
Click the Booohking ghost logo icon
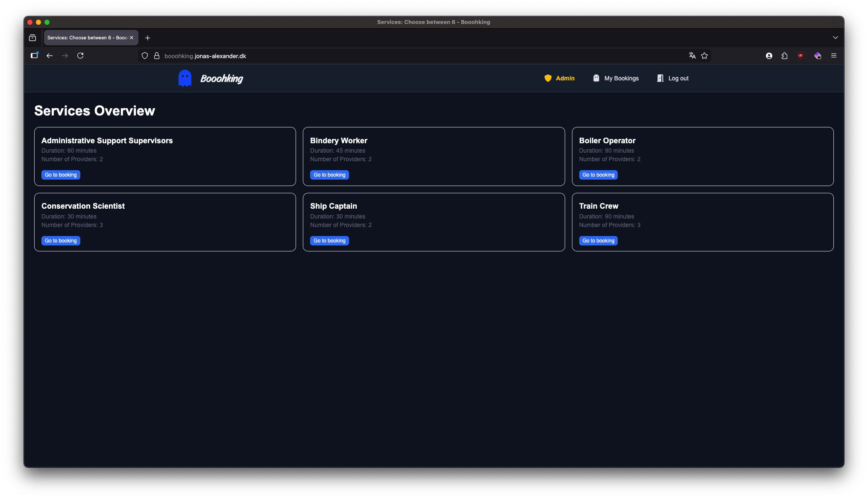185,78
